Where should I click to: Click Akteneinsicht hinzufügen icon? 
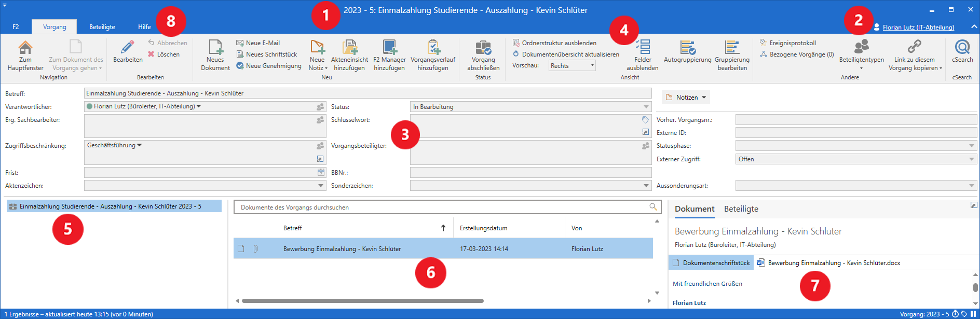tap(350, 48)
